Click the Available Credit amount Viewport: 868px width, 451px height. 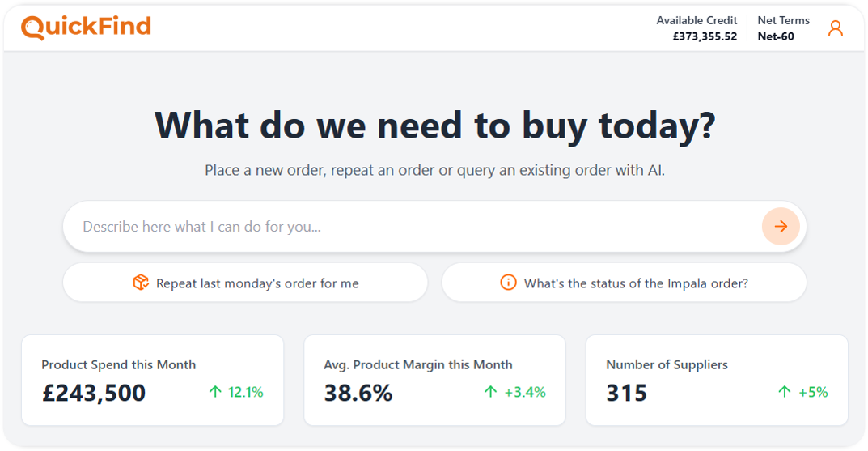click(x=705, y=36)
